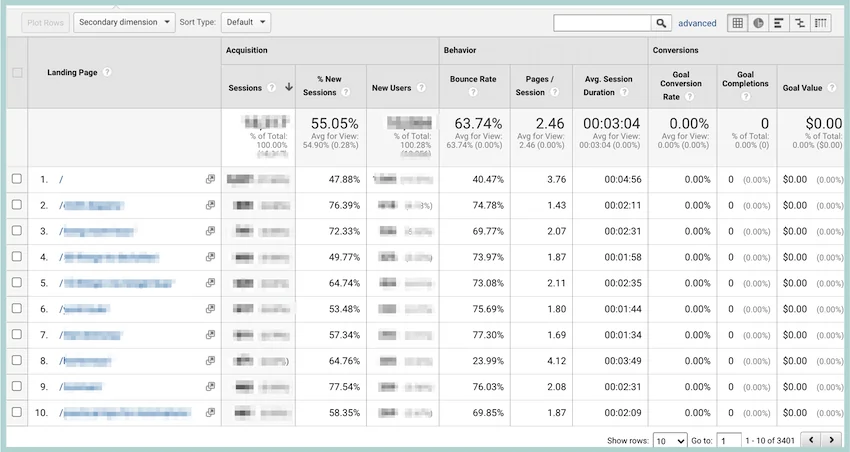Click the table search input field
Viewport: 850px width, 452px height.
pyautogui.click(x=602, y=23)
